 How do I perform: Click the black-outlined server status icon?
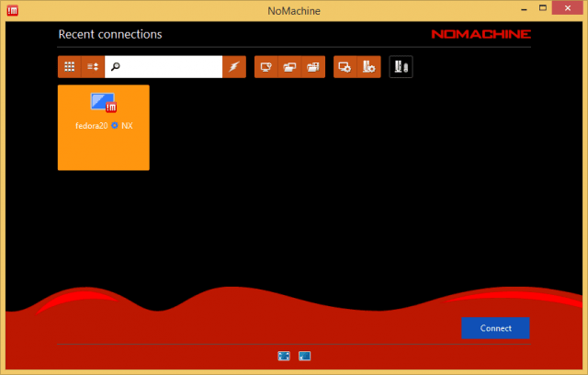point(401,67)
